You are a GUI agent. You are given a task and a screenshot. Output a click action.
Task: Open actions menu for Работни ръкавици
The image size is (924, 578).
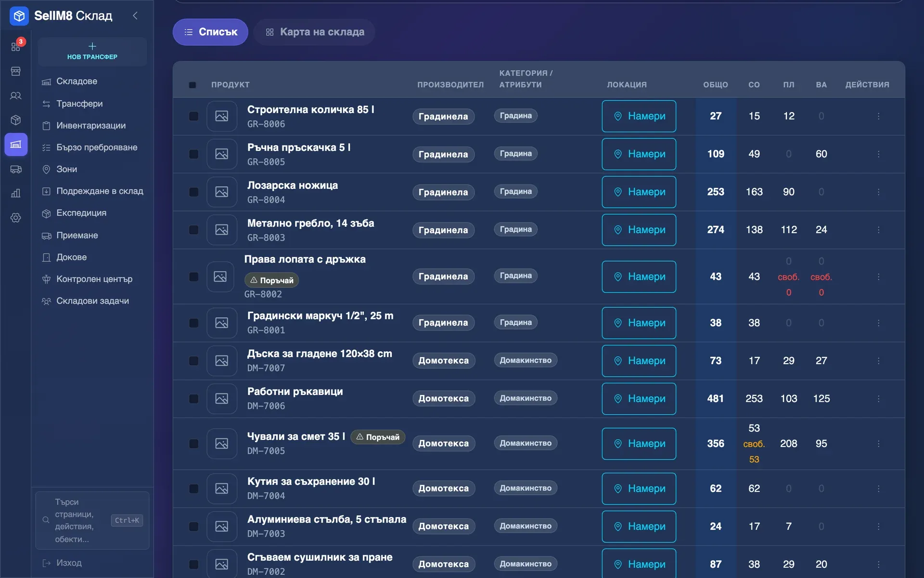click(878, 399)
